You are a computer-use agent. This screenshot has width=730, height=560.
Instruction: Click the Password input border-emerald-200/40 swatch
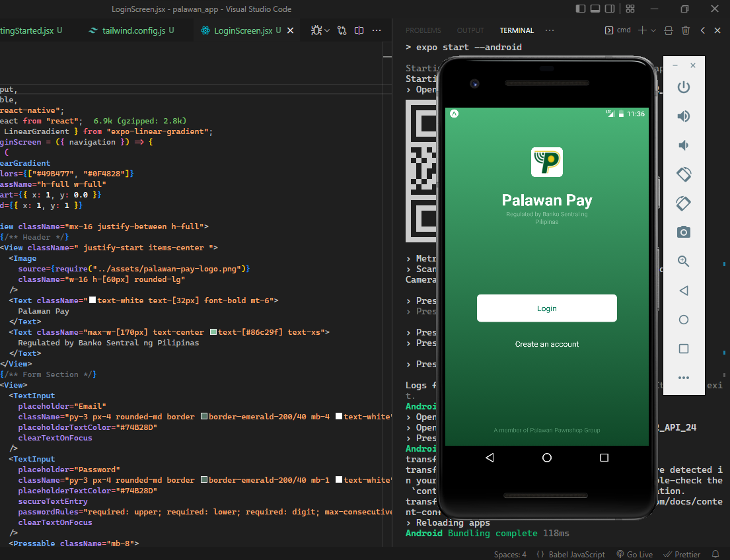pyautogui.click(x=204, y=479)
